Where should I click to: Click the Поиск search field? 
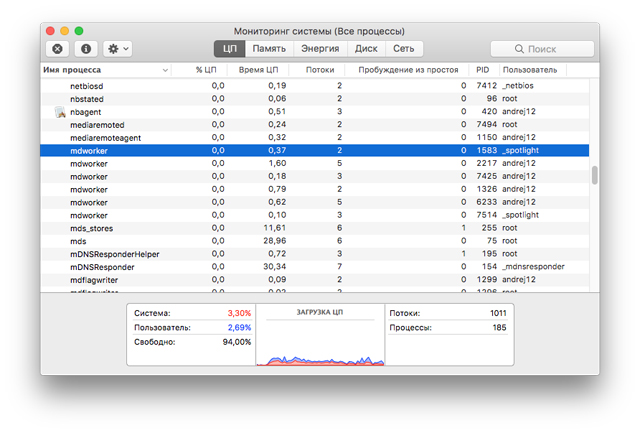coord(545,48)
